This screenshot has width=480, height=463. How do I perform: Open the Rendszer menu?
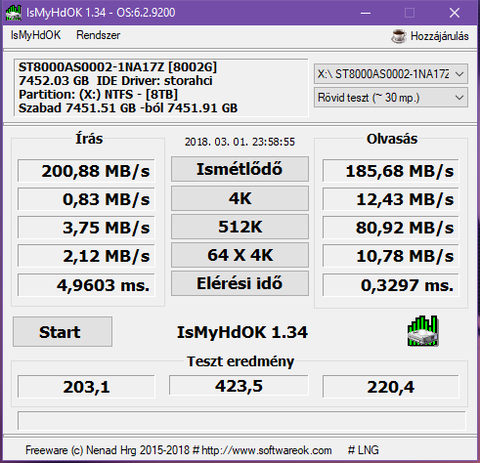tap(98, 35)
